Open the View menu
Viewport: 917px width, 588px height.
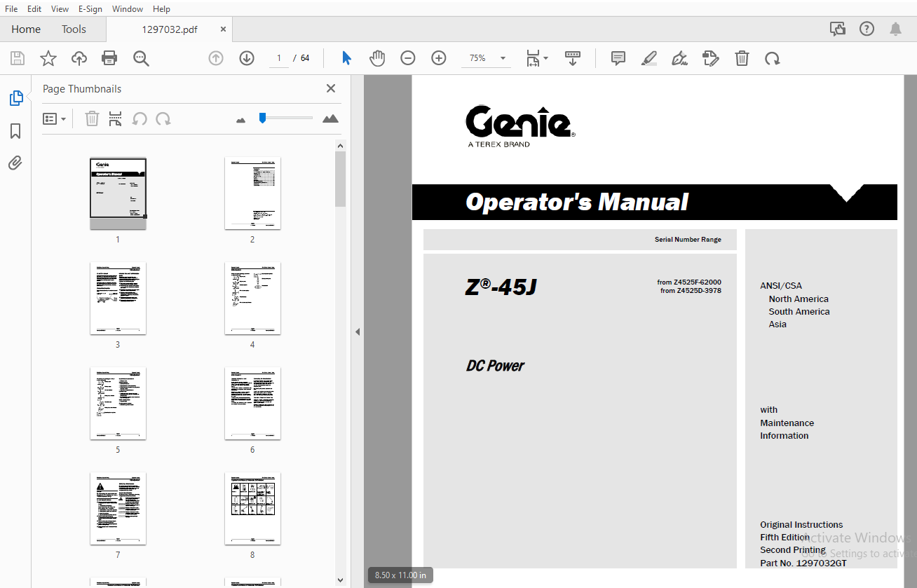[x=60, y=9]
